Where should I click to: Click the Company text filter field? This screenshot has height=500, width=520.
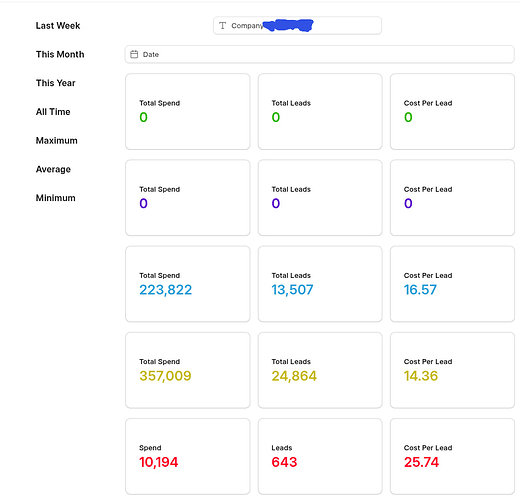coord(297,26)
